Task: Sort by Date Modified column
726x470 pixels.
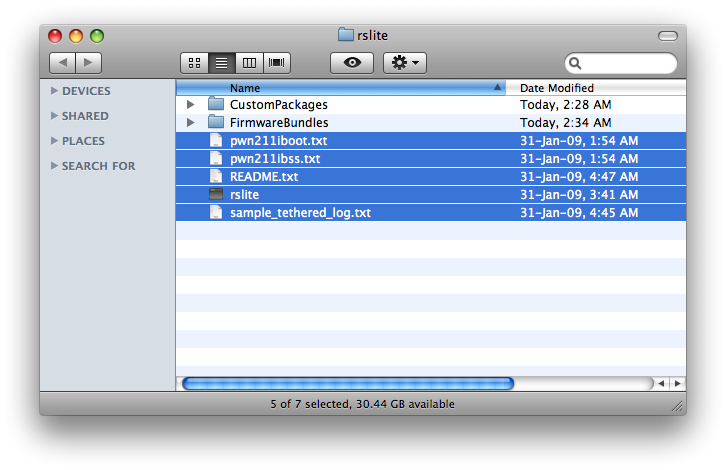Action: 595,88
